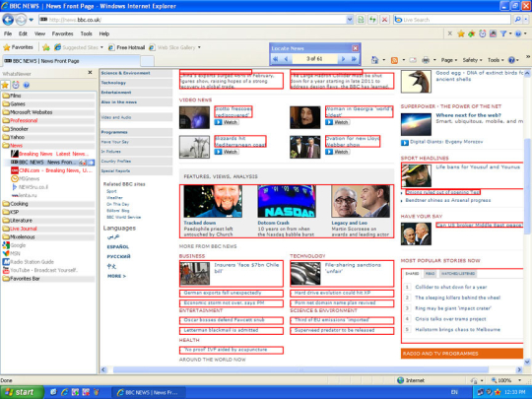Close the WhatsNewer sidebar pane
The image size is (532, 399).
point(90,72)
